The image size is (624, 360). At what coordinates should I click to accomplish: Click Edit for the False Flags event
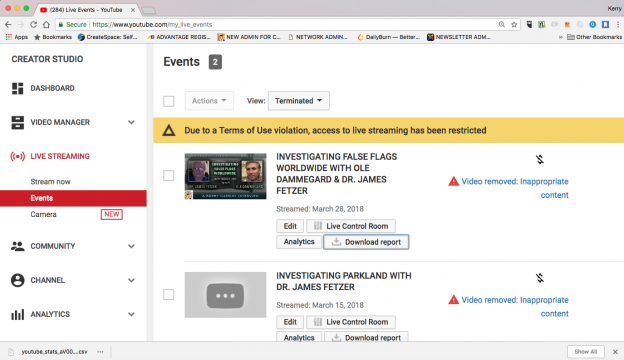pyautogui.click(x=290, y=226)
